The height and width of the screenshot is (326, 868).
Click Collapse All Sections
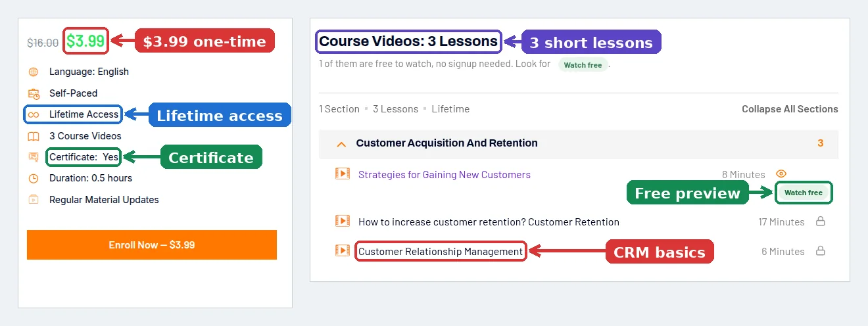tap(790, 109)
